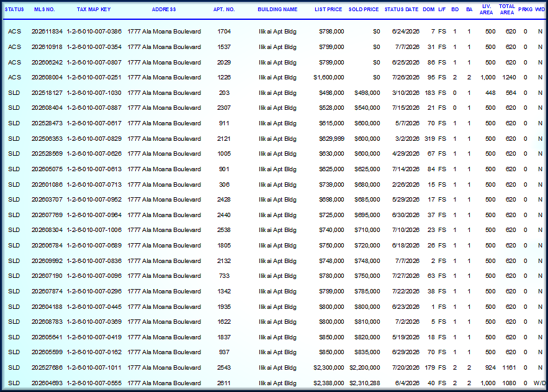
Task: Click the PRKG column header
Action: 525,9
